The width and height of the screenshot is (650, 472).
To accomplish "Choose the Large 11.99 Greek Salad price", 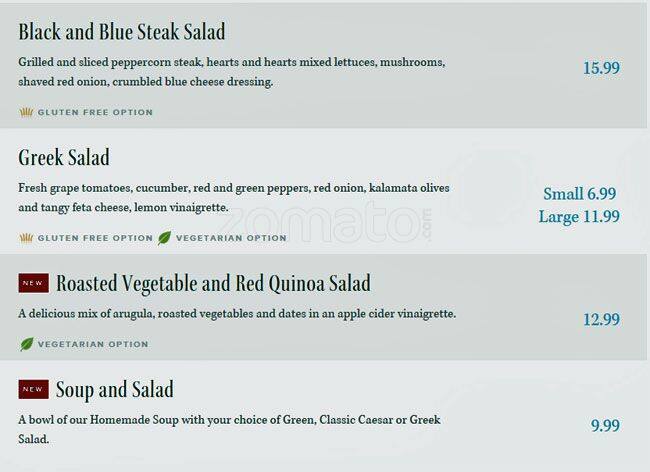I will pos(579,216).
